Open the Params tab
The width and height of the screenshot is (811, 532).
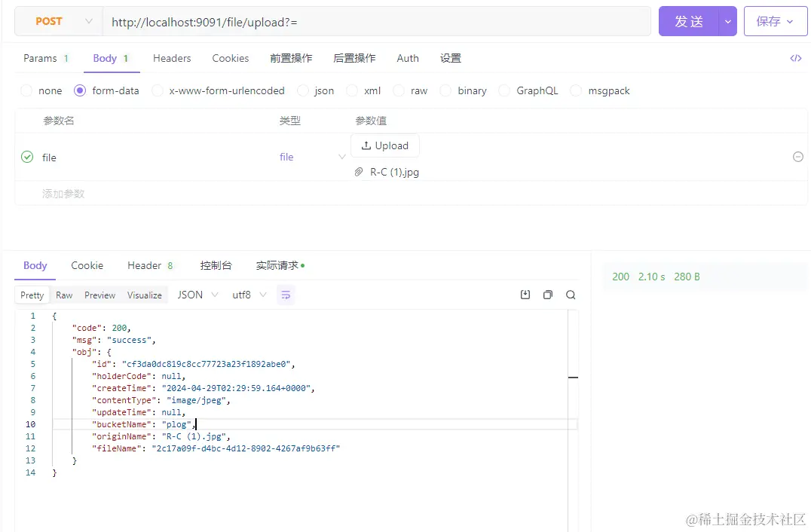(x=45, y=58)
